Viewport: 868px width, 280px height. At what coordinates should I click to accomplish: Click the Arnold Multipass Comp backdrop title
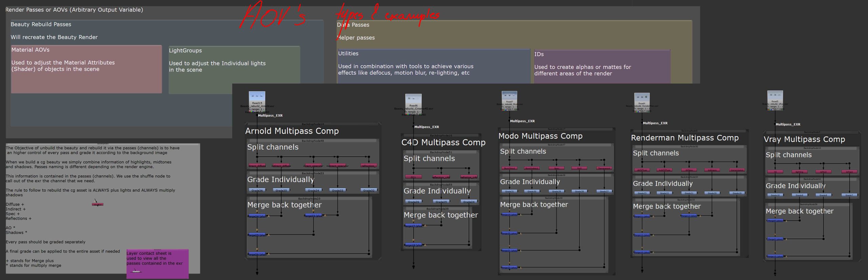coord(292,131)
